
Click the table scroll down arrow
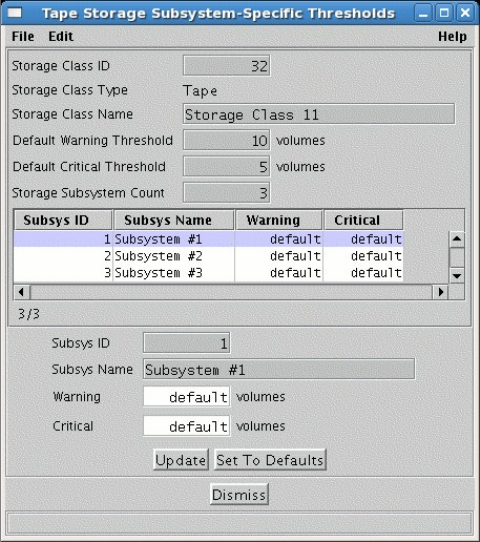coord(457,275)
